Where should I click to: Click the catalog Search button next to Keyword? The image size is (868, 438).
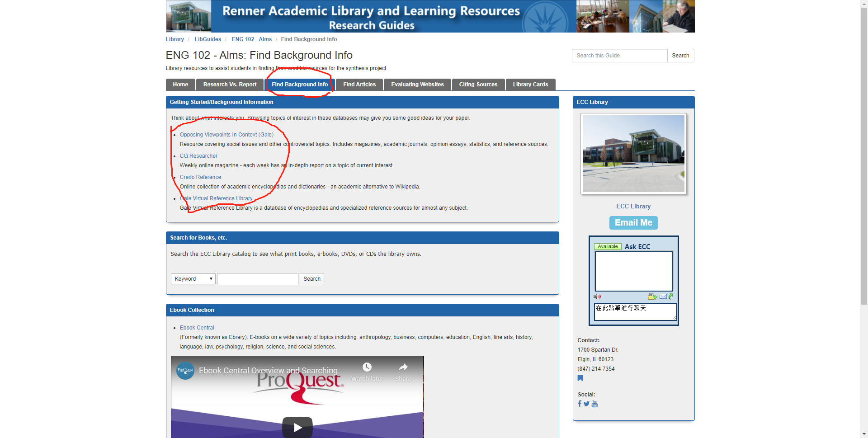312,279
